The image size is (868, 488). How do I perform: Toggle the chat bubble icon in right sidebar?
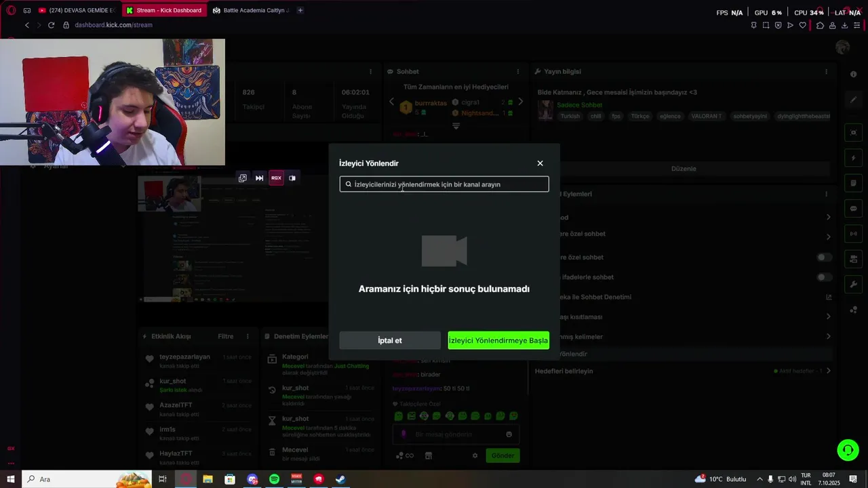854,208
